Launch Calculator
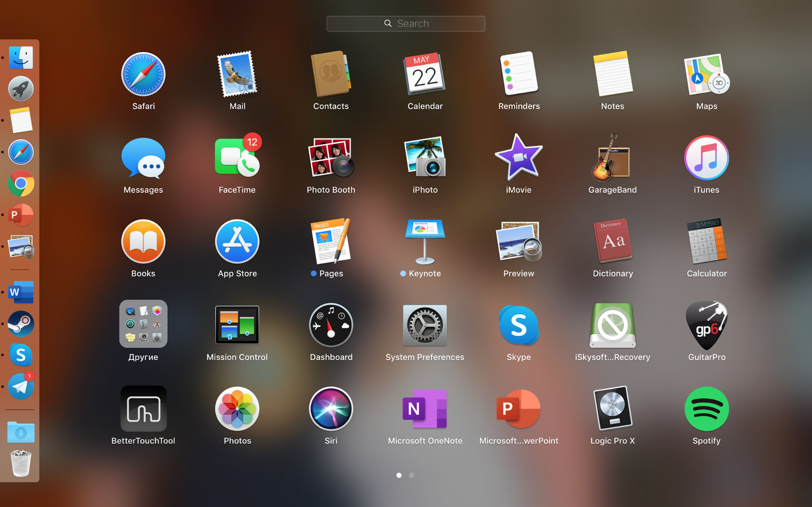812x507 pixels. [x=706, y=242]
